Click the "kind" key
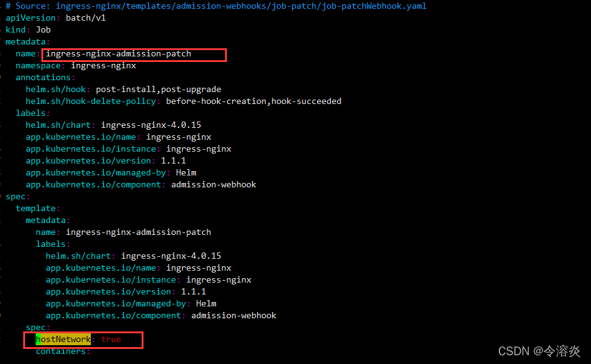This screenshot has width=591, height=364. click(16, 29)
